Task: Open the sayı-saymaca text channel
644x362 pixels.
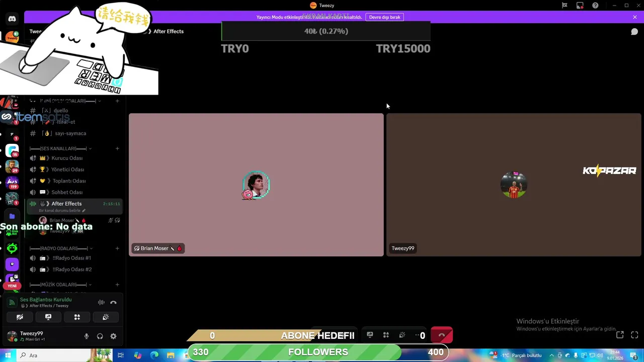Action: click(x=73, y=134)
